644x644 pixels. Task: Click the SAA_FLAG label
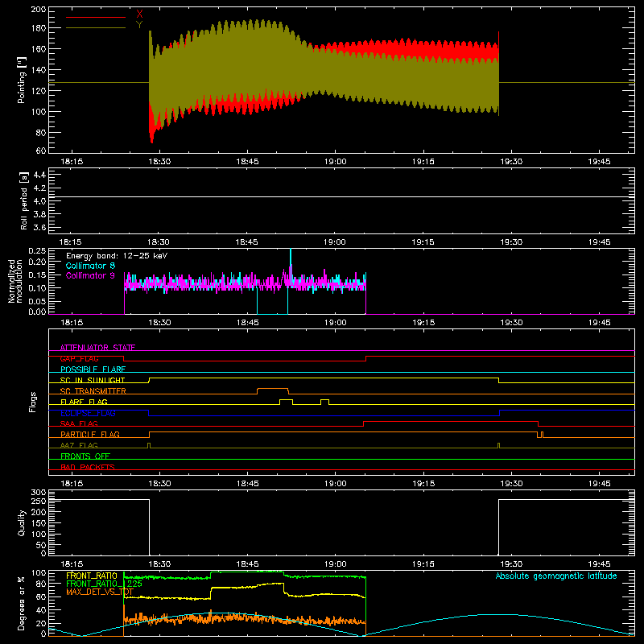pos(79,423)
